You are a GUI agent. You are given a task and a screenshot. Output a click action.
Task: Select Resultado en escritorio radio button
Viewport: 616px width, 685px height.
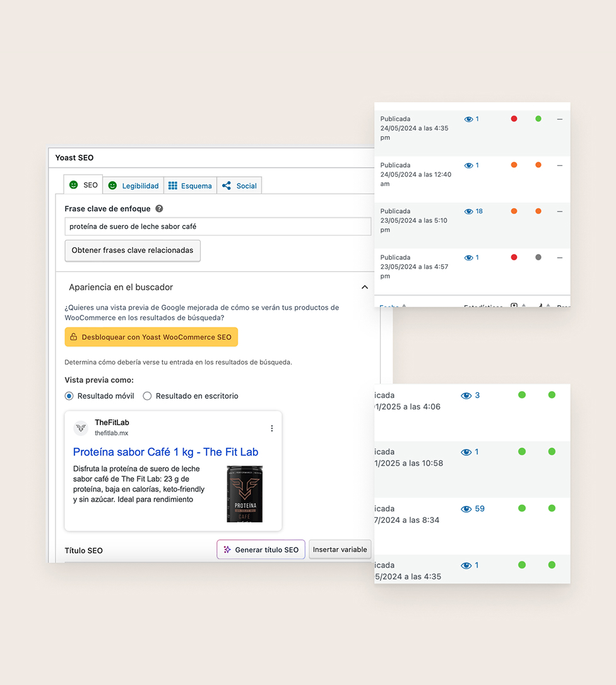(x=147, y=396)
